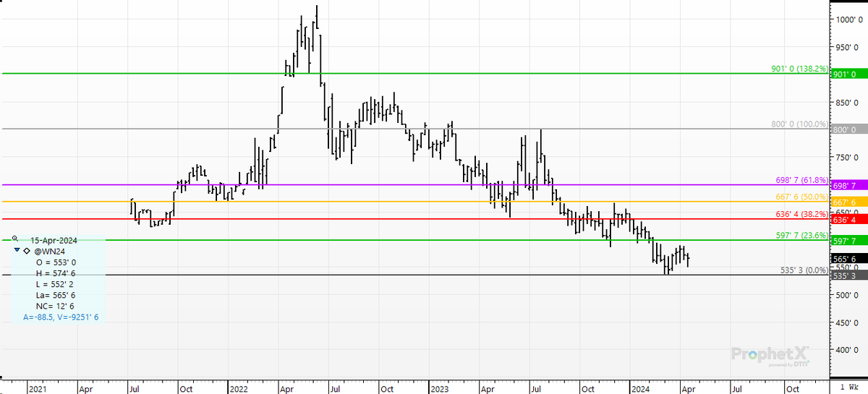Select the 636' 4 (38.2%) Fibonacci label
The height and width of the screenshot is (394, 868).
[801, 214]
